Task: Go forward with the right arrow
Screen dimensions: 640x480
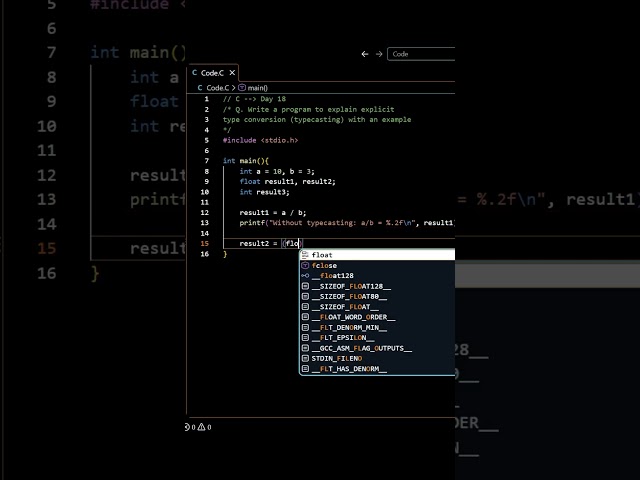Action: [379, 54]
